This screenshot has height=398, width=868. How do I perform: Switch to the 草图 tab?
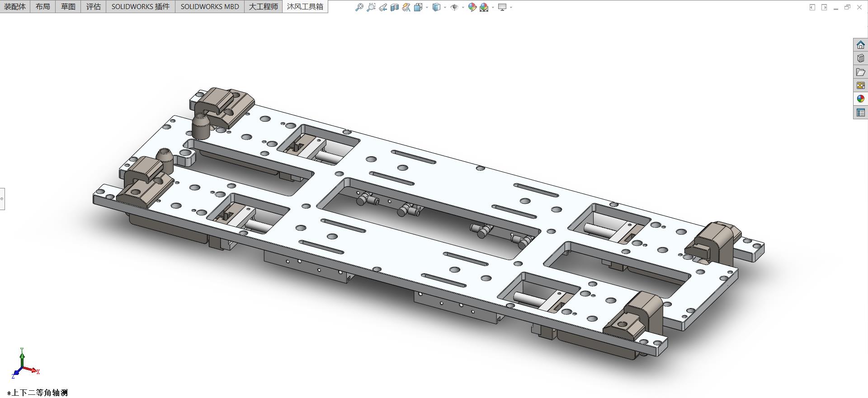click(x=68, y=6)
